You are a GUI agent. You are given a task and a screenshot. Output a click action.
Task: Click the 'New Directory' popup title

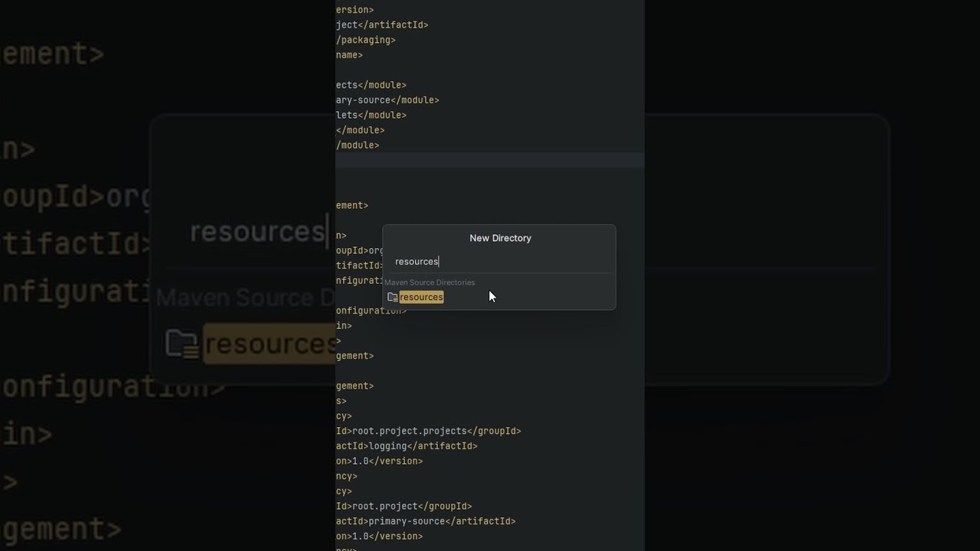(500, 238)
